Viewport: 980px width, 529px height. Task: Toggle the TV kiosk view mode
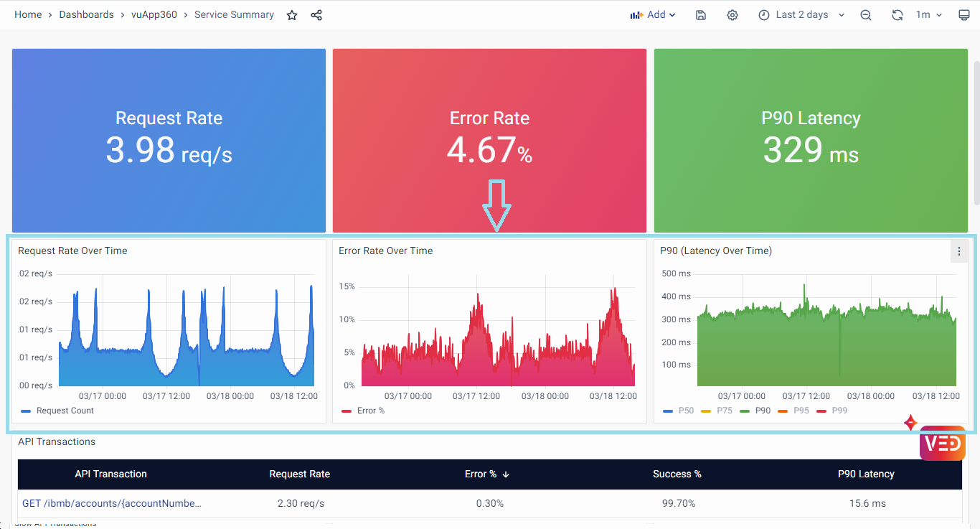(x=963, y=15)
